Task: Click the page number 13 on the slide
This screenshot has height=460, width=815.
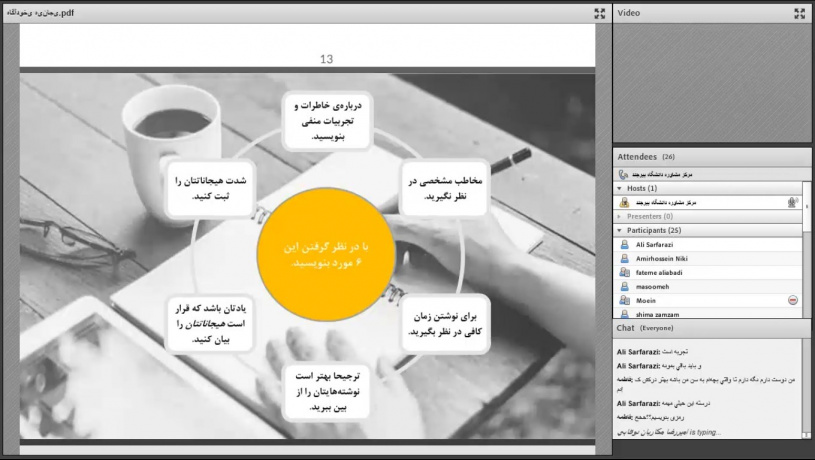Action: 326,59
